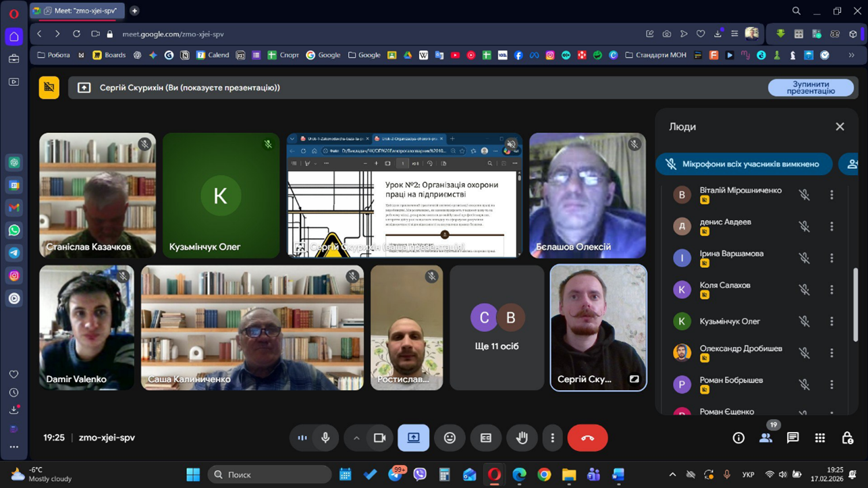Click the screen presentation icon in toolbar

point(413,438)
